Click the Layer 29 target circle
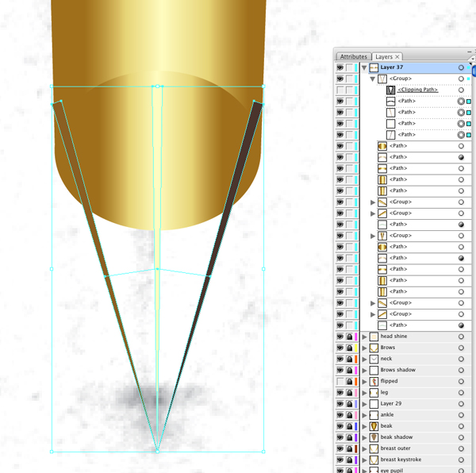476x473 pixels. (461, 404)
